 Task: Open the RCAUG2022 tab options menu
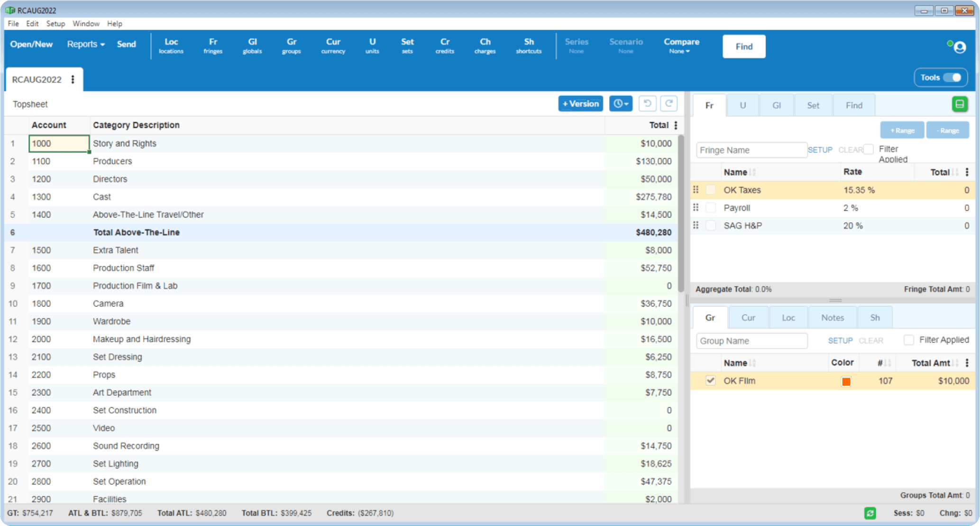click(x=73, y=79)
